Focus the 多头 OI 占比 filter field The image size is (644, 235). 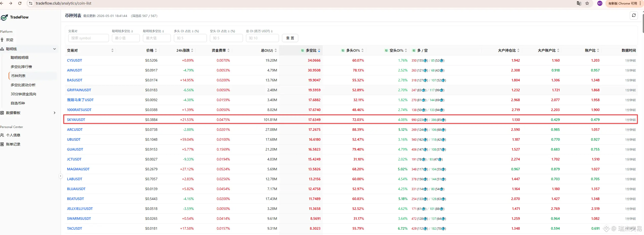190,38
